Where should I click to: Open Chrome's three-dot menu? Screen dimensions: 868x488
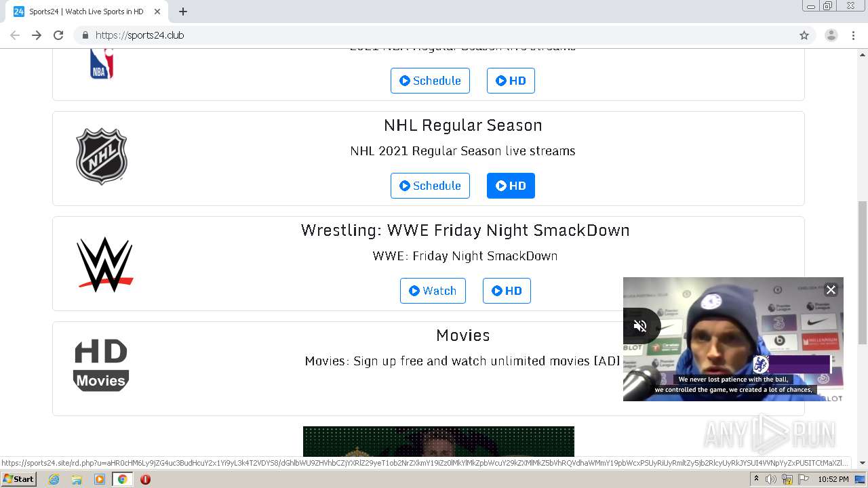[x=854, y=35]
